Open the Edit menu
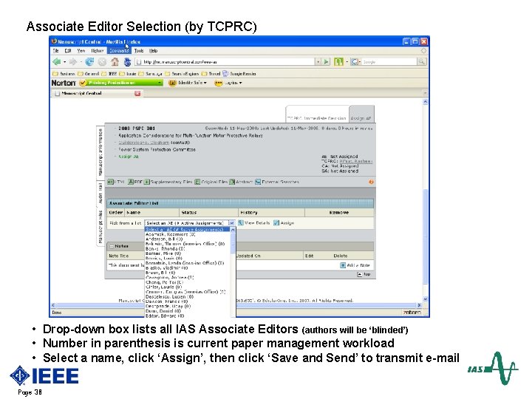The image size is (532, 399). pyautogui.click(x=68, y=51)
